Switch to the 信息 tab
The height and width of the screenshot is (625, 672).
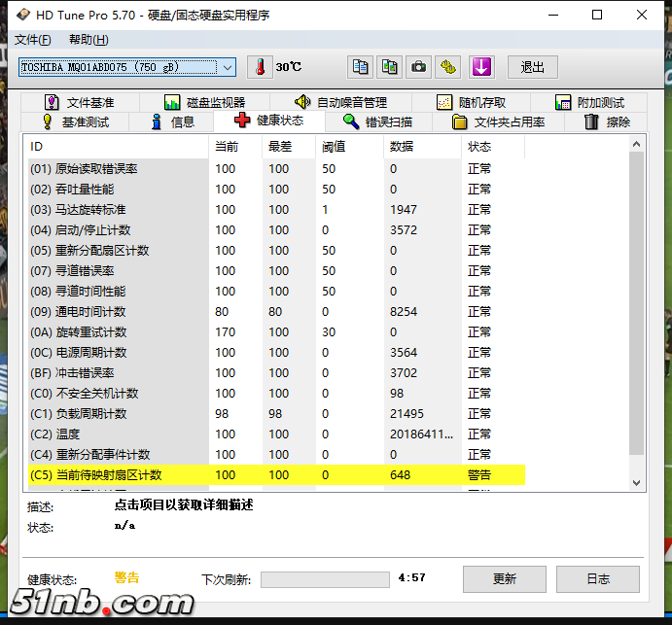172,122
